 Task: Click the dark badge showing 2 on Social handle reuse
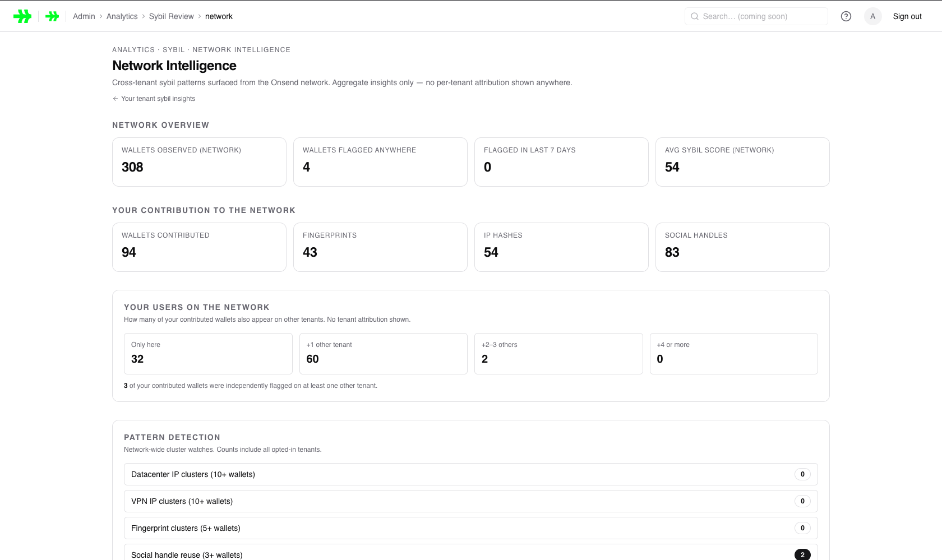pos(802,554)
